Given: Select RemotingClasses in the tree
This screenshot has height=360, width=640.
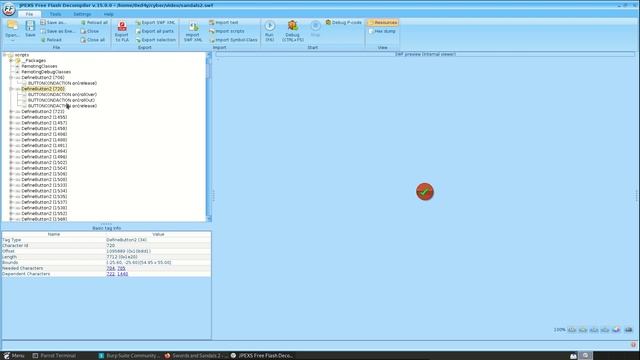Looking at the screenshot, I should [39, 66].
